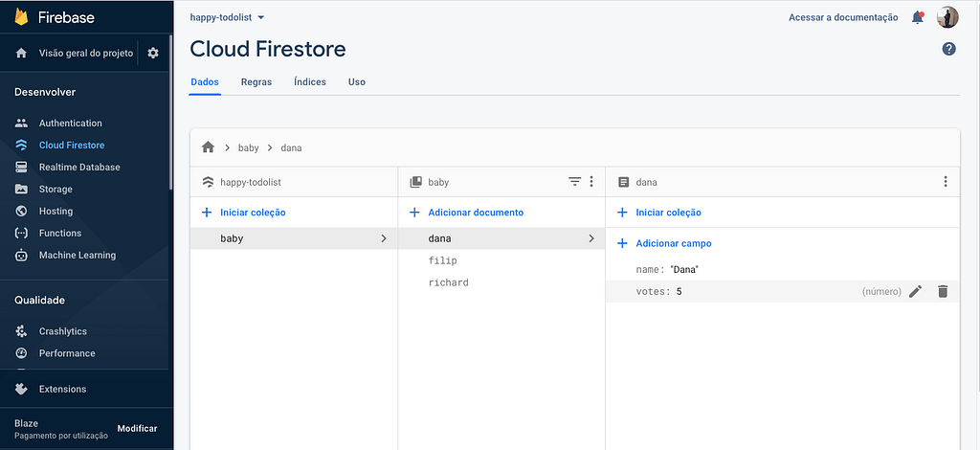Open three-dot menu for dana document
This screenshot has height=450, width=980.
tap(945, 182)
